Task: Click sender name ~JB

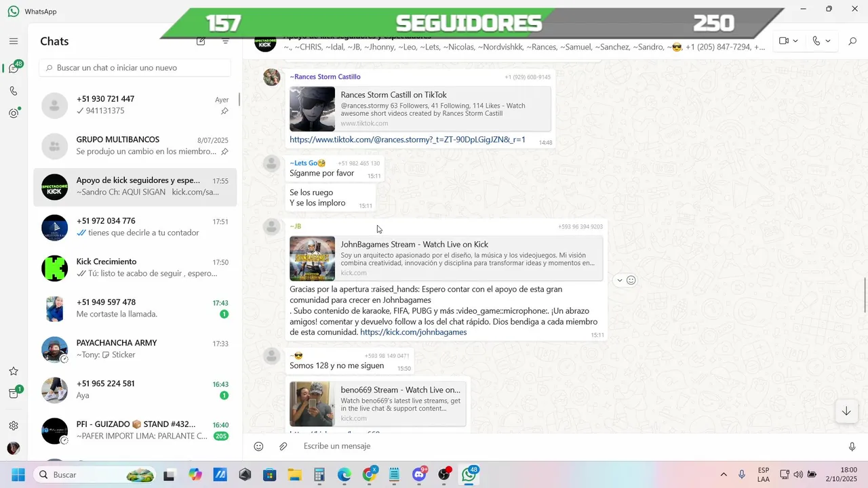Action: (x=295, y=226)
